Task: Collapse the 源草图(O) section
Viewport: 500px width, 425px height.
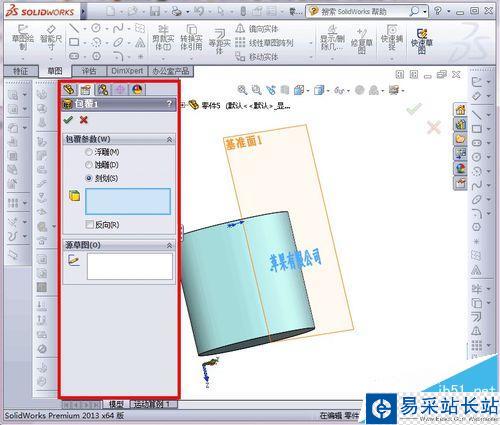Action: click(x=169, y=245)
